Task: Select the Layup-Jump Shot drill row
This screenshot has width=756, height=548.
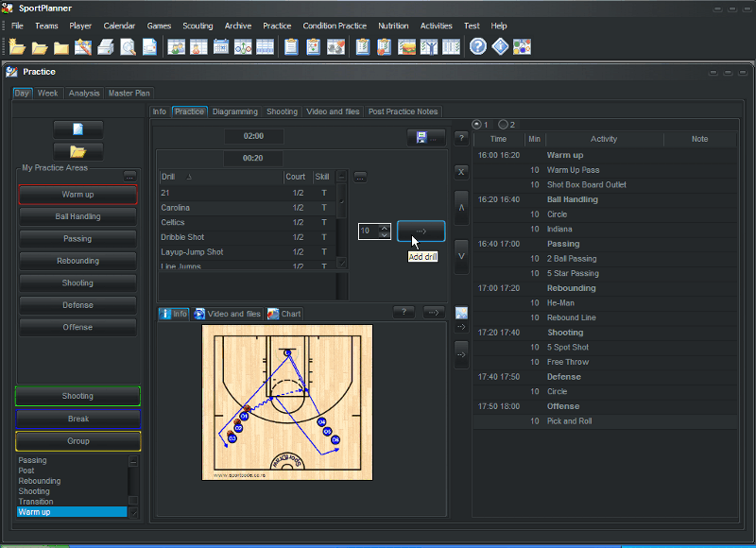Action: [247, 252]
